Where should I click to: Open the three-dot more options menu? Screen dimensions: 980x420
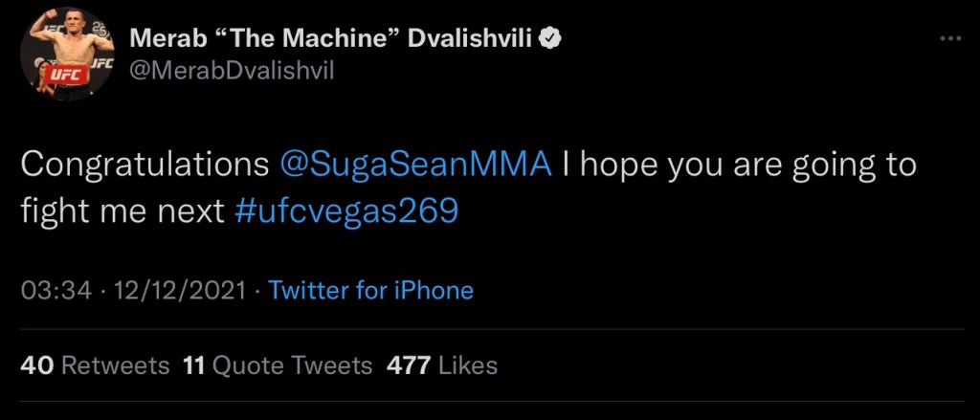tap(950, 39)
